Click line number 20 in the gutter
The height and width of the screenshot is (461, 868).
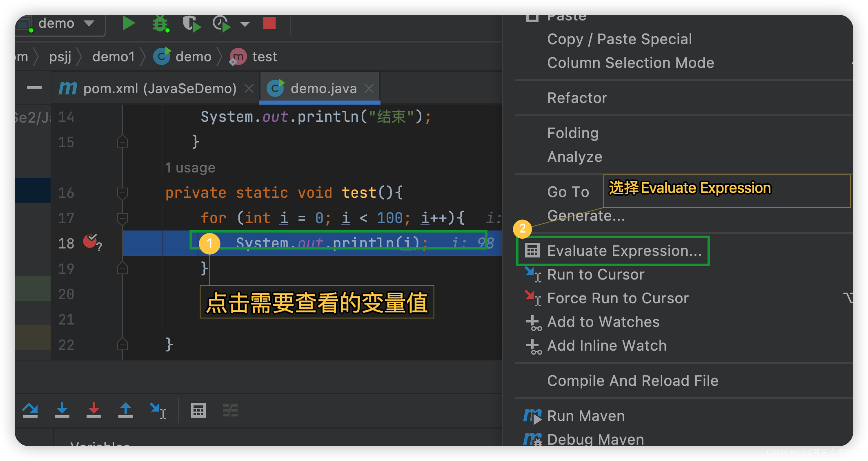[x=66, y=294]
